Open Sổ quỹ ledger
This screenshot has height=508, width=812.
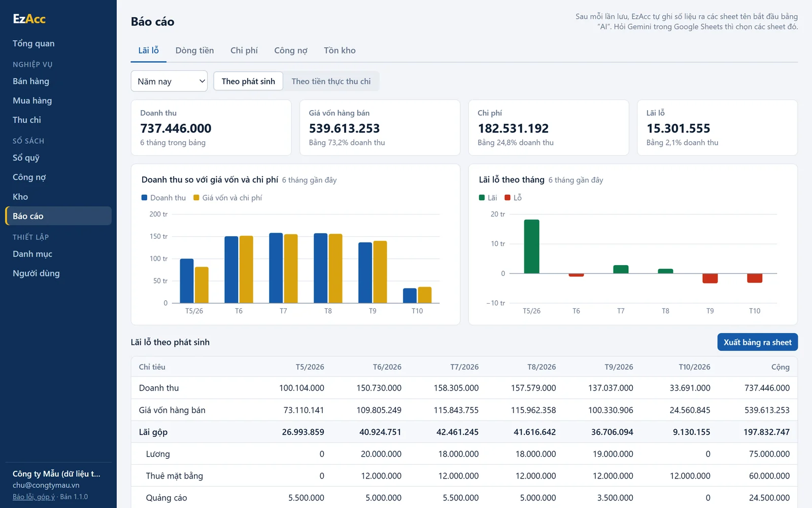coord(26,158)
